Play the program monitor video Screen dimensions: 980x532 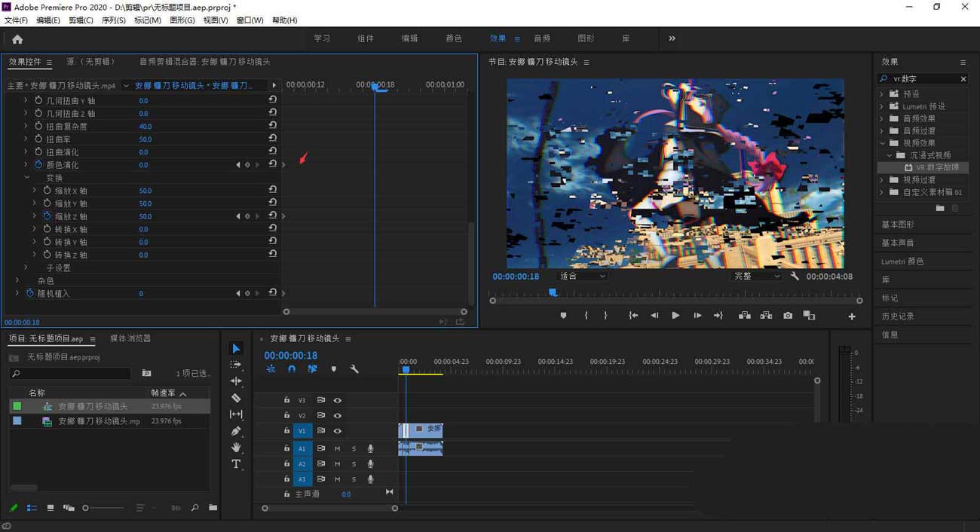click(675, 316)
